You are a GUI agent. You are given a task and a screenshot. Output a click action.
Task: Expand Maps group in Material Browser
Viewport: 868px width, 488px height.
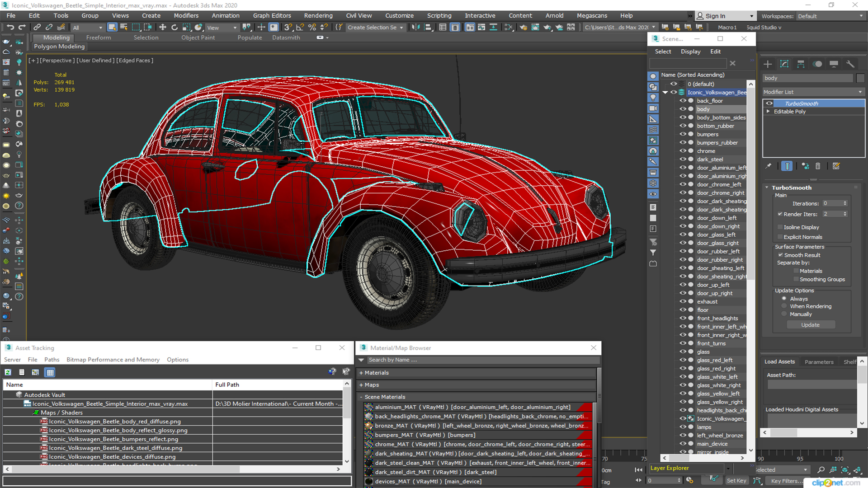pos(361,385)
